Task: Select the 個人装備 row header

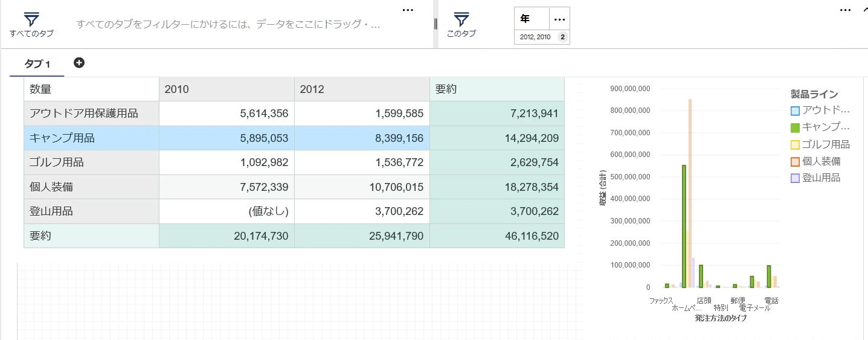Action: tap(91, 187)
